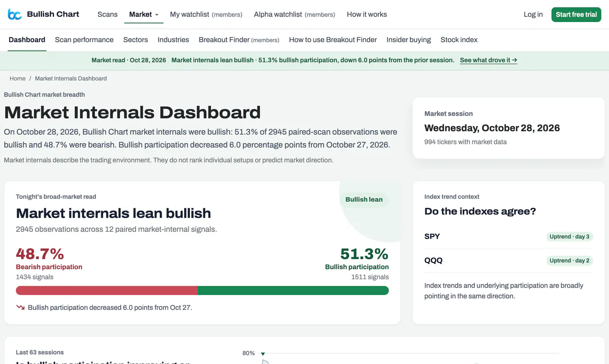This screenshot has width=609, height=364.
Task: Click the Index trend context label
Action: pyautogui.click(x=452, y=196)
